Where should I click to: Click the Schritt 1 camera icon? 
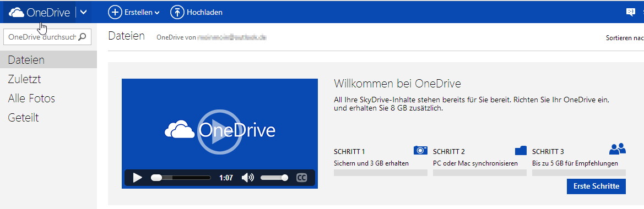coord(420,150)
